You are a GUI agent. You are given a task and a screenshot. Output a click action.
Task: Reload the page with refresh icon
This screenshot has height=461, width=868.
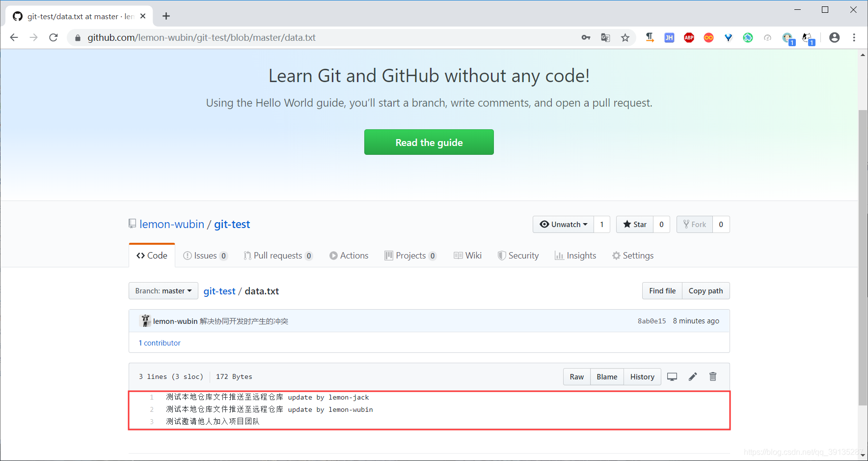click(54, 37)
